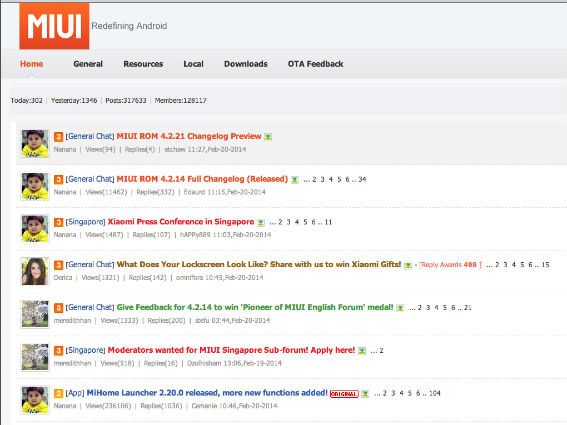The image size is (567, 425).
Task: Click the Posts:317633 statistic
Action: pos(126,101)
